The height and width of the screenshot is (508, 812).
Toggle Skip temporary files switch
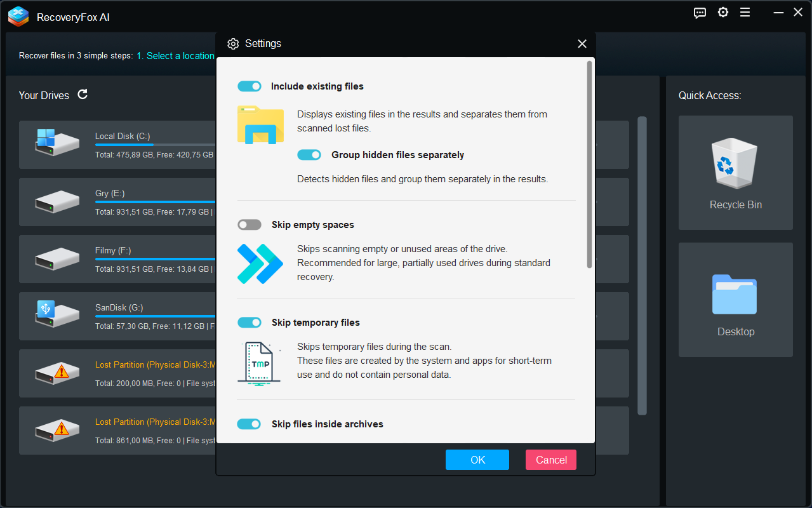(250, 323)
